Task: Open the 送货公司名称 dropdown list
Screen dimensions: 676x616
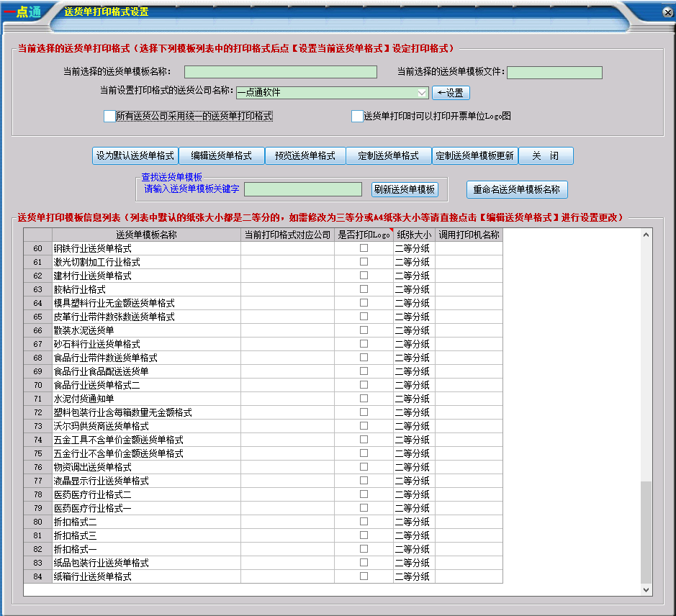Action: tap(422, 93)
